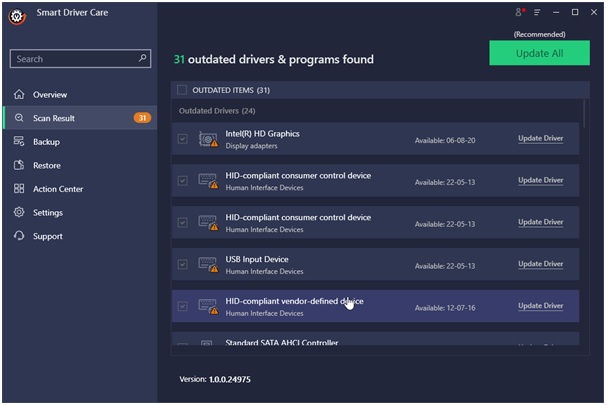Open the hamburger menu in title bar

[537, 12]
